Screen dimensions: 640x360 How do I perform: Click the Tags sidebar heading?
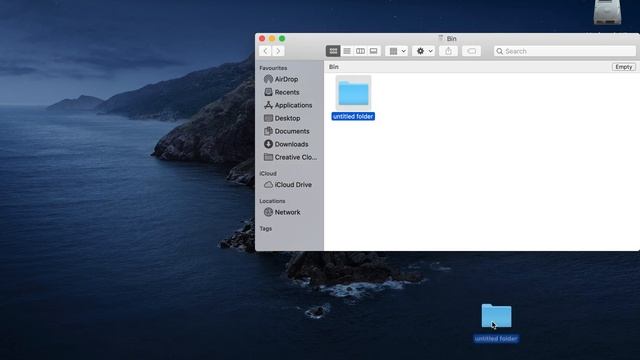(x=266, y=229)
